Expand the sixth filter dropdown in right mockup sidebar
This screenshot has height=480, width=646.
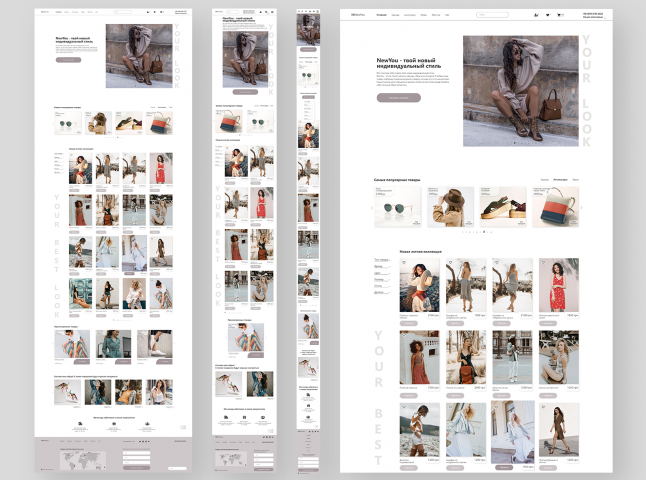click(382, 292)
